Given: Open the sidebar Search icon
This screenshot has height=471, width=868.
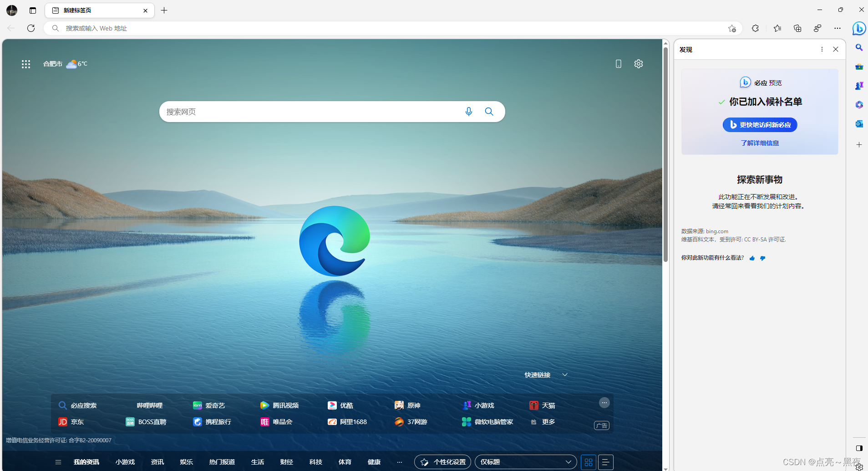Looking at the screenshot, I should 859,47.
